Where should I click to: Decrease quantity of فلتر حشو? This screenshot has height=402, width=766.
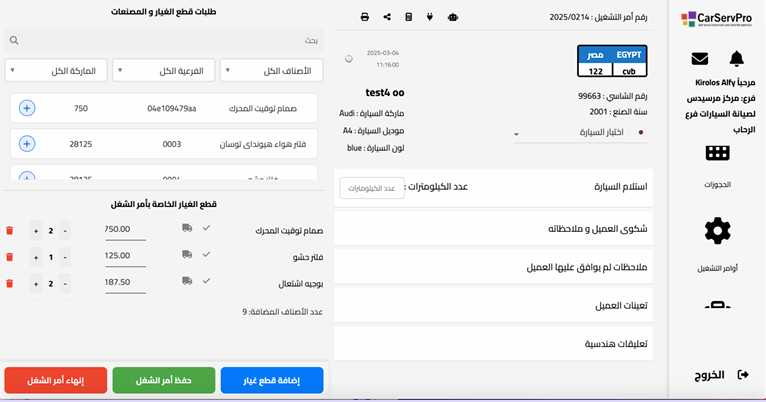click(65, 257)
